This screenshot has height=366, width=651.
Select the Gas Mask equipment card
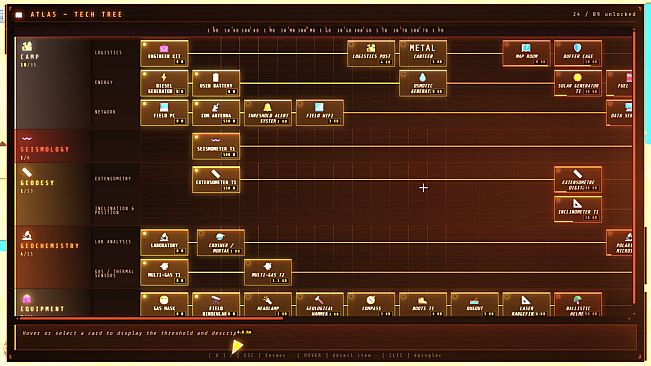[164, 305]
